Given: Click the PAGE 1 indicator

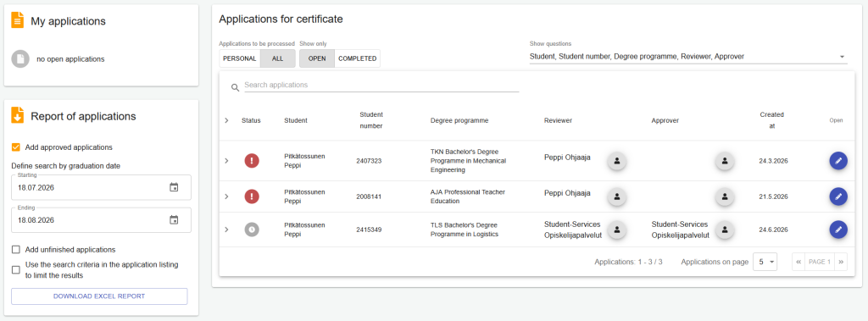Looking at the screenshot, I should 820,262.
